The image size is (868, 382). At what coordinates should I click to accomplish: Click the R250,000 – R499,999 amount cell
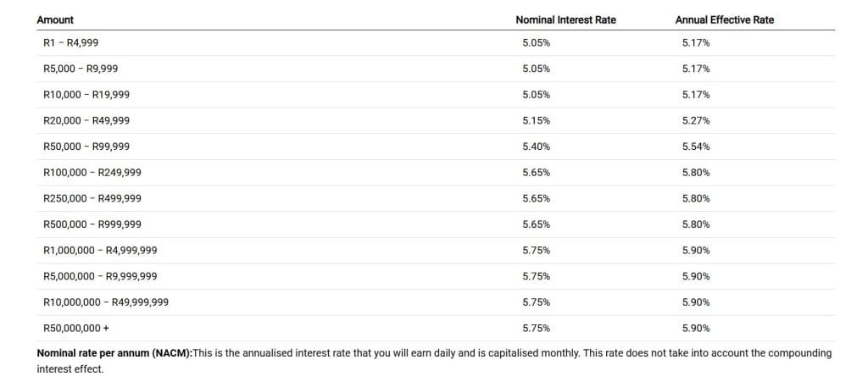[x=92, y=198]
